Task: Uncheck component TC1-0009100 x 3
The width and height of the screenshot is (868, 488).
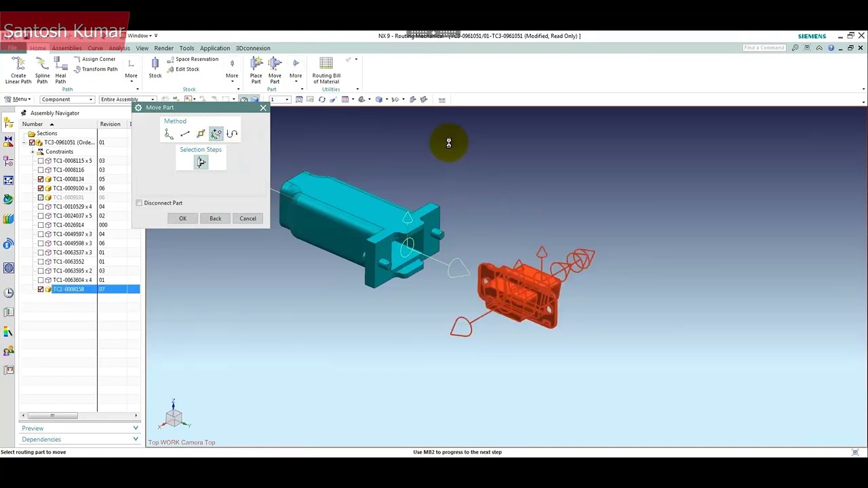Action: pos(41,188)
